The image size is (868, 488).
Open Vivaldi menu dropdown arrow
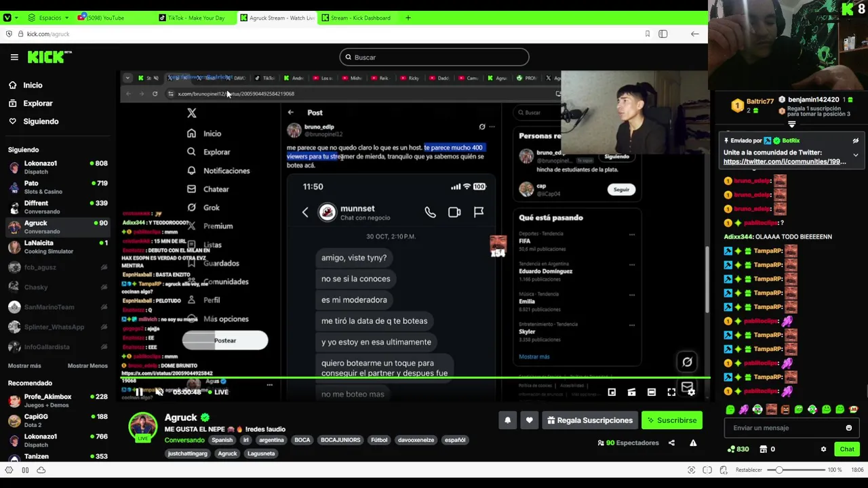(18, 18)
